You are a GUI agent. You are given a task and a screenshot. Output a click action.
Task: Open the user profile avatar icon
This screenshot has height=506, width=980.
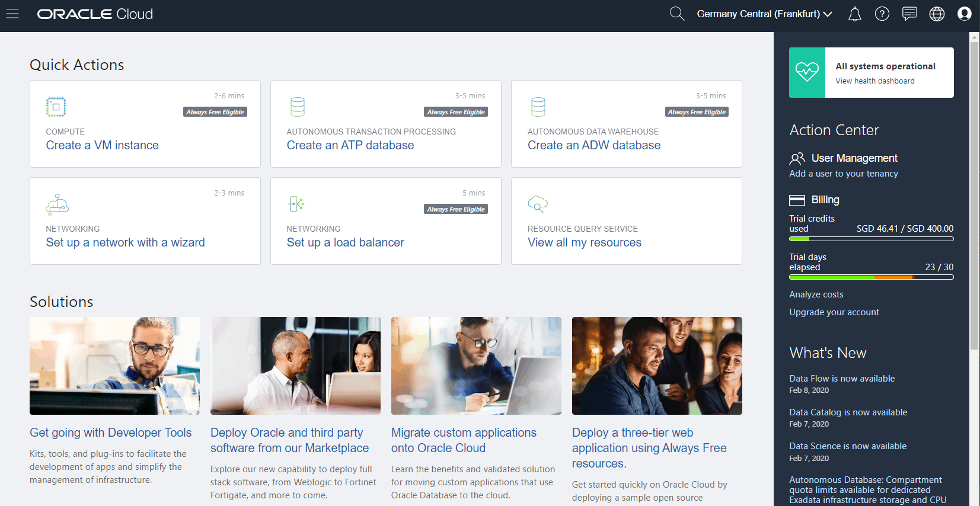(x=965, y=14)
